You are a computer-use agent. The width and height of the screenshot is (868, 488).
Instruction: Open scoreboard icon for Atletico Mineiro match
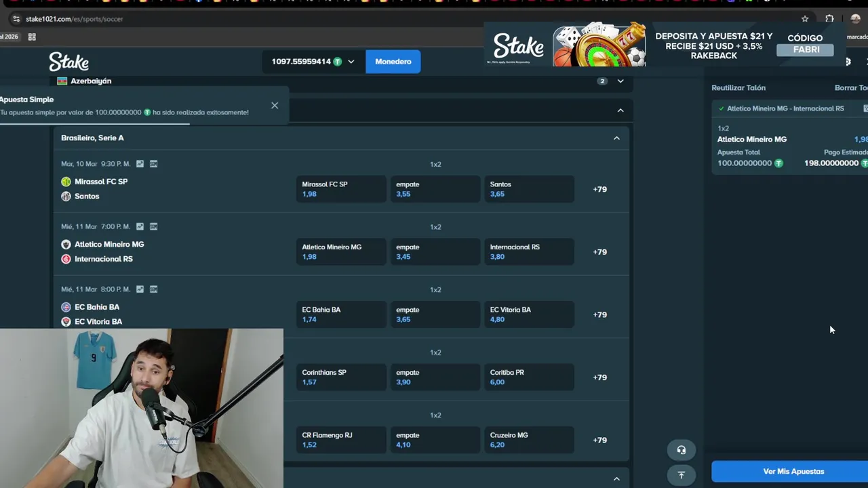pos(153,226)
